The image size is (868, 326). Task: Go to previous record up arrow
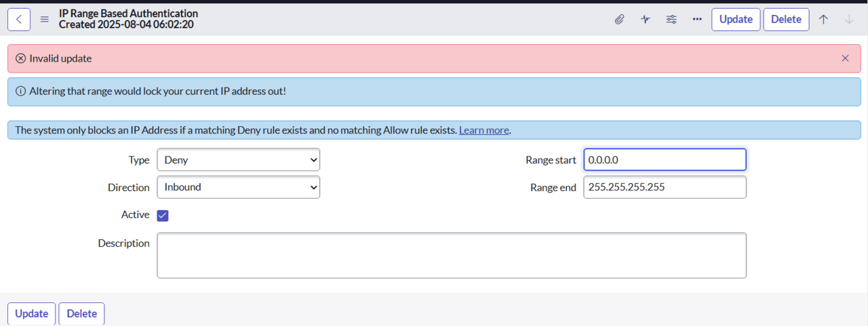(x=823, y=20)
